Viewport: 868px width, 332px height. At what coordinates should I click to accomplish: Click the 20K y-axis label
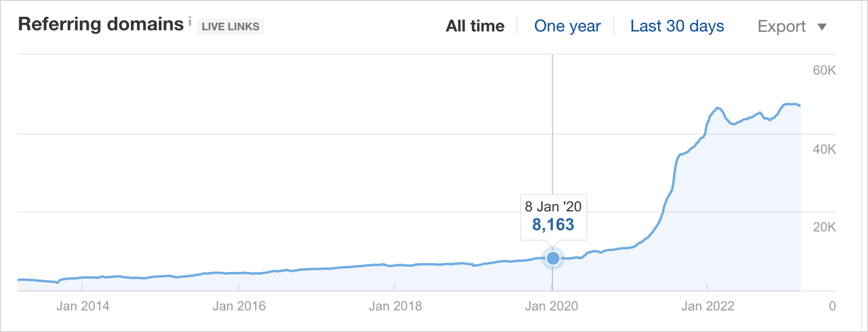(x=824, y=227)
